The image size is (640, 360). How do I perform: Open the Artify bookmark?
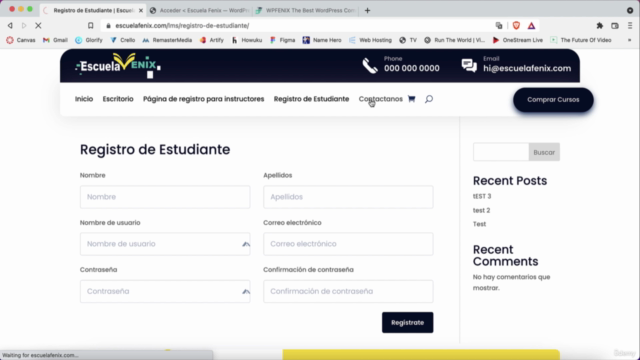point(212,40)
